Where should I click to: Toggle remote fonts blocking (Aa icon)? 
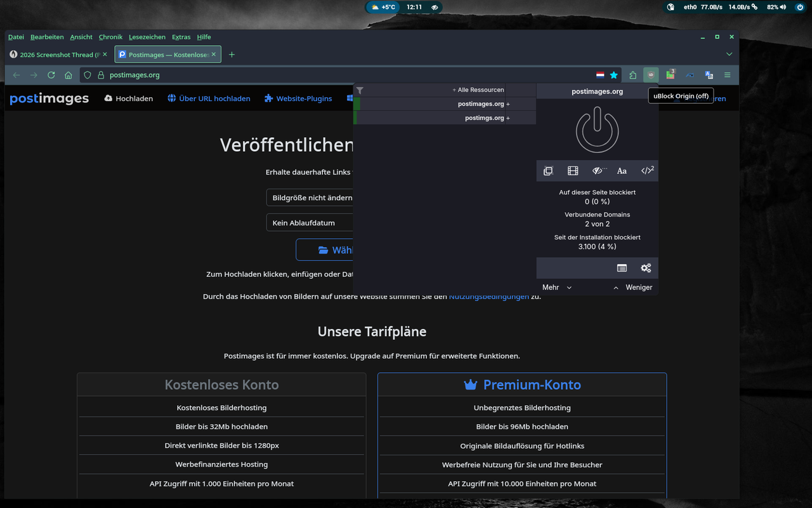(622, 170)
